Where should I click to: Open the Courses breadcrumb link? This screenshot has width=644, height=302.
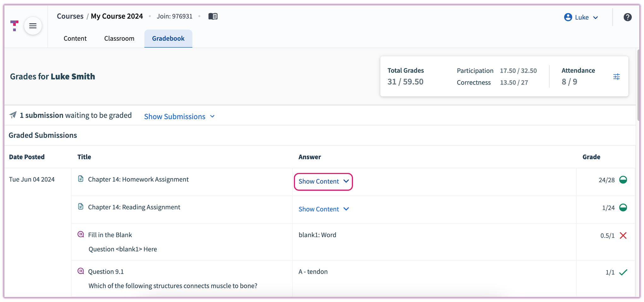[70, 16]
